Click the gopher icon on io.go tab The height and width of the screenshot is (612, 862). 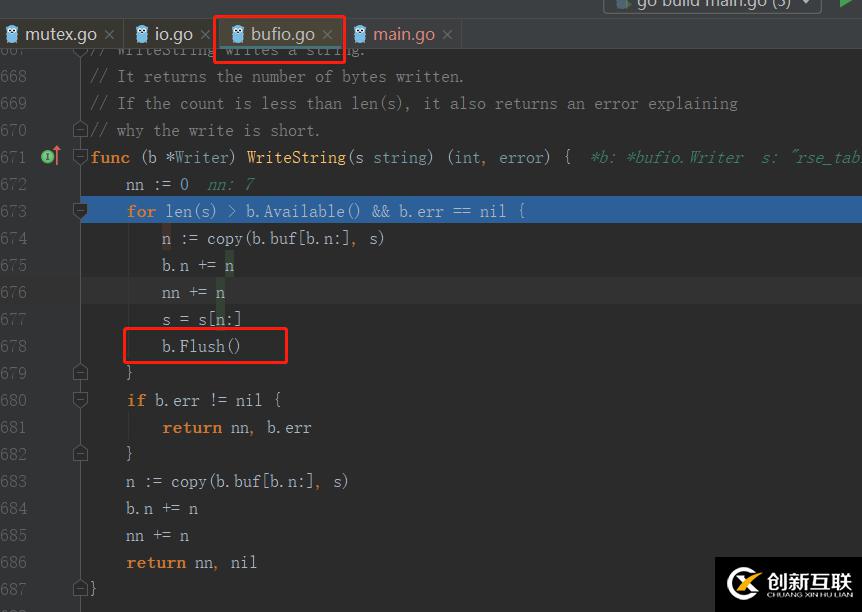(x=142, y=34)
